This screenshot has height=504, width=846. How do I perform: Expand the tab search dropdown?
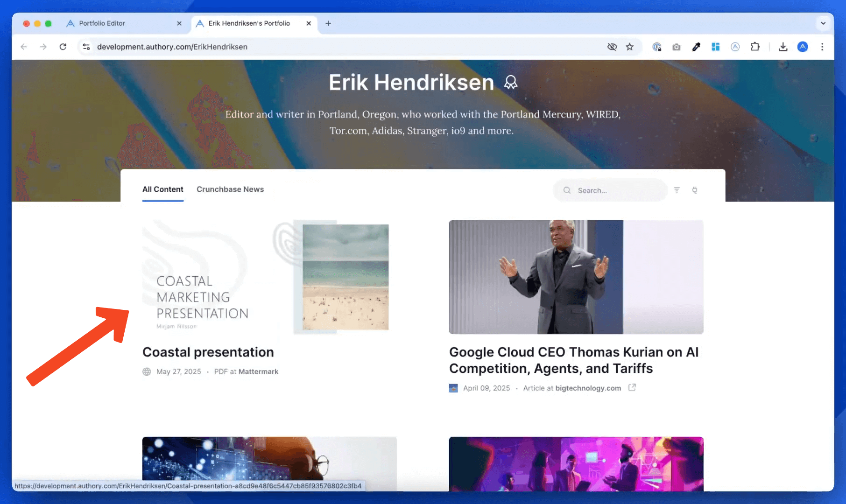tap(823, 23)
